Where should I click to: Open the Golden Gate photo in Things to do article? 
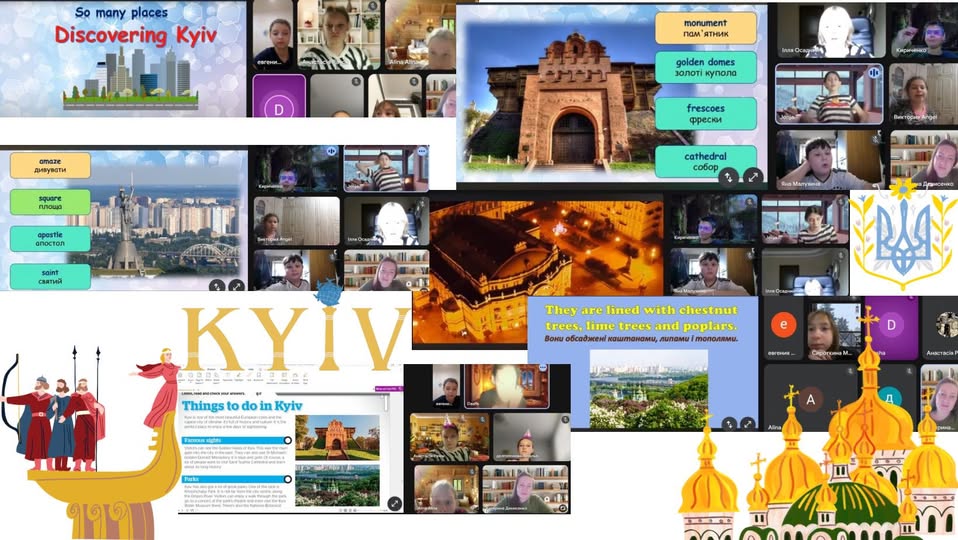tap(337, 437)
